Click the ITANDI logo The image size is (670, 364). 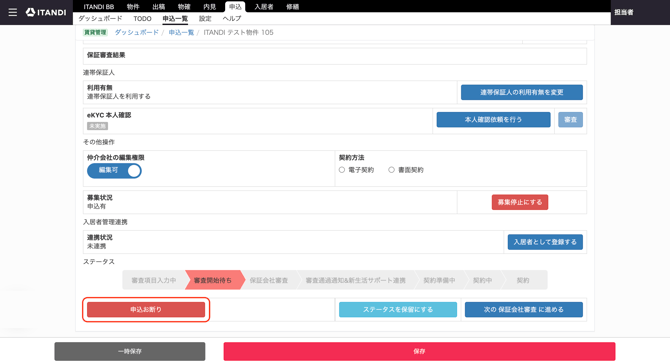click(46, 12)
